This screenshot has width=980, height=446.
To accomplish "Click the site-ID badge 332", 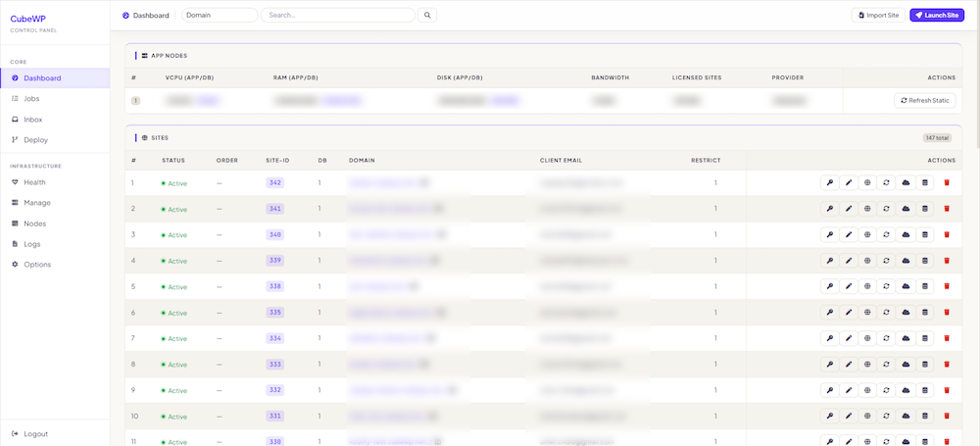I will 275,390.
